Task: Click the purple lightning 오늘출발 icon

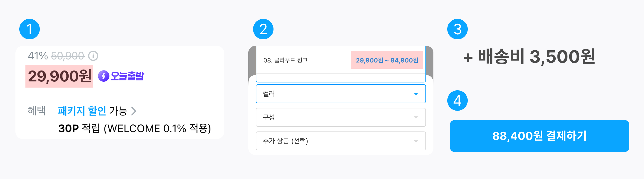Action: (x=104, y=76)
